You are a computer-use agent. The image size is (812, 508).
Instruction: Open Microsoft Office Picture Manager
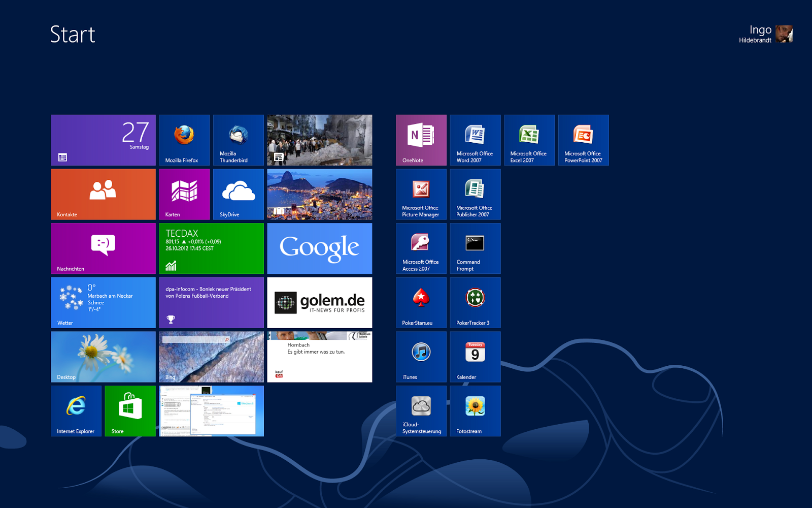point(421,195)
